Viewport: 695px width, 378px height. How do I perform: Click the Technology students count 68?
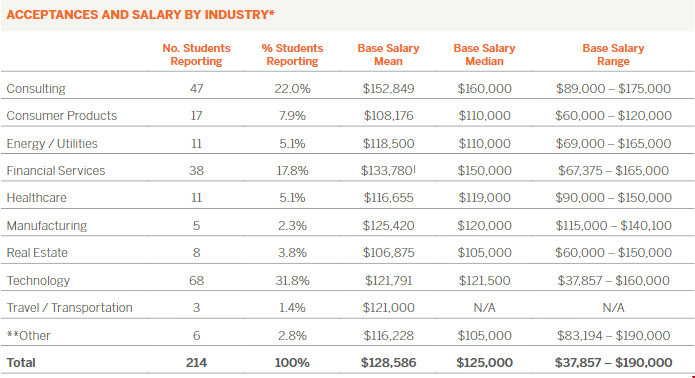click(196, 281)
